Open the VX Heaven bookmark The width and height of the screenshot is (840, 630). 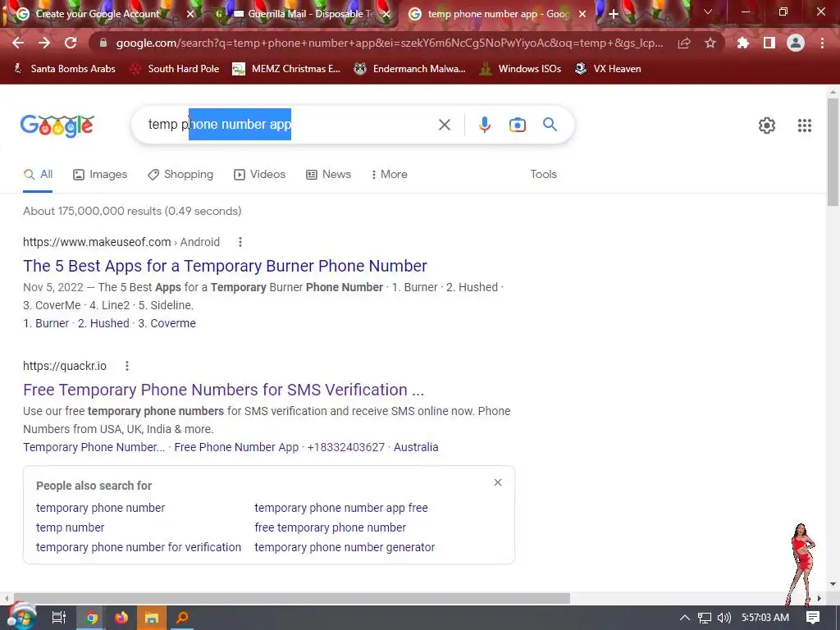(608, 69)
